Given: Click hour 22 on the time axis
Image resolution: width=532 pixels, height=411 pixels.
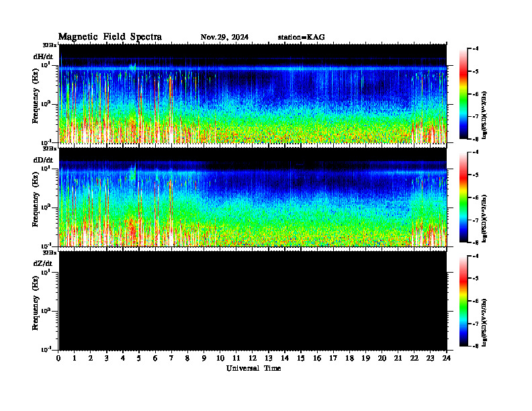Looking at the screenshot, I should (x=414, y=358).
